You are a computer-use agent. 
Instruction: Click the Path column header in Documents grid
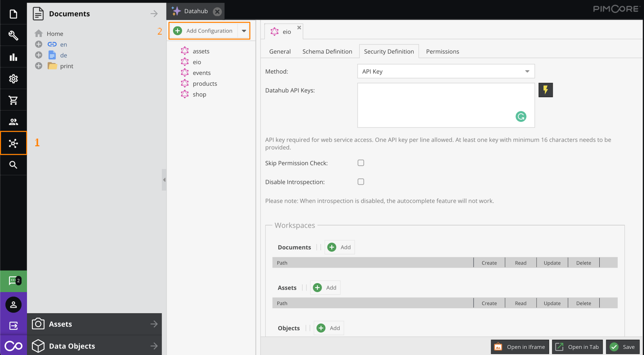click(373, 263)
